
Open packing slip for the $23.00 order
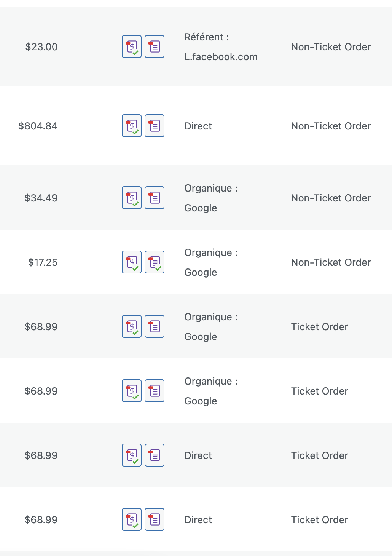155,46
